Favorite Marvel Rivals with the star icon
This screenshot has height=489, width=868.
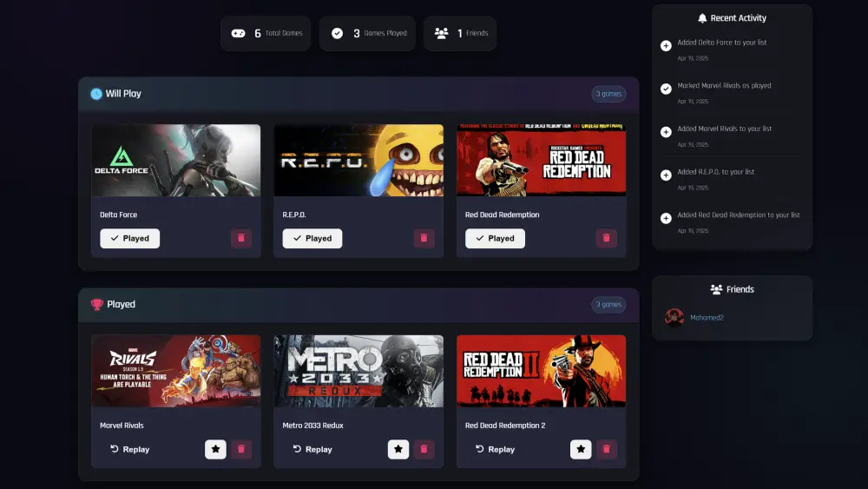click(215, 449)
